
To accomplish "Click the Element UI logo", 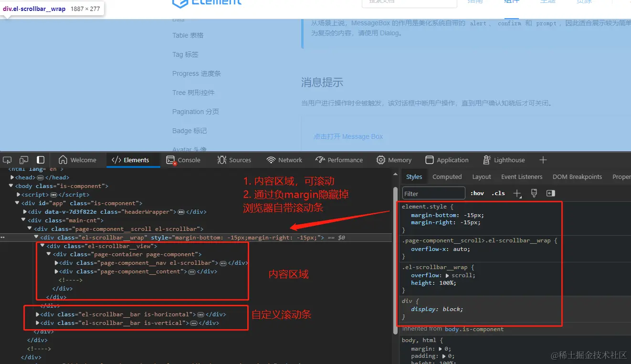I will 206,3.
